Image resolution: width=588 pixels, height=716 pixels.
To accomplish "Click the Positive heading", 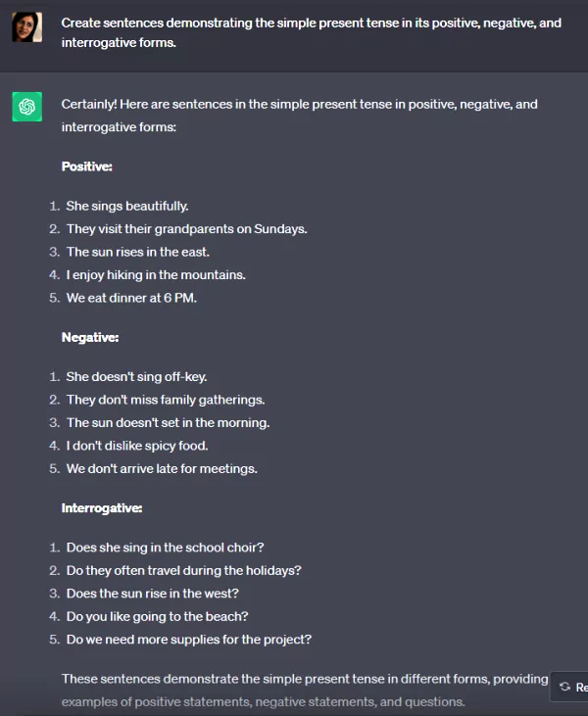I will pyautogui.click(x=87, y=167).
